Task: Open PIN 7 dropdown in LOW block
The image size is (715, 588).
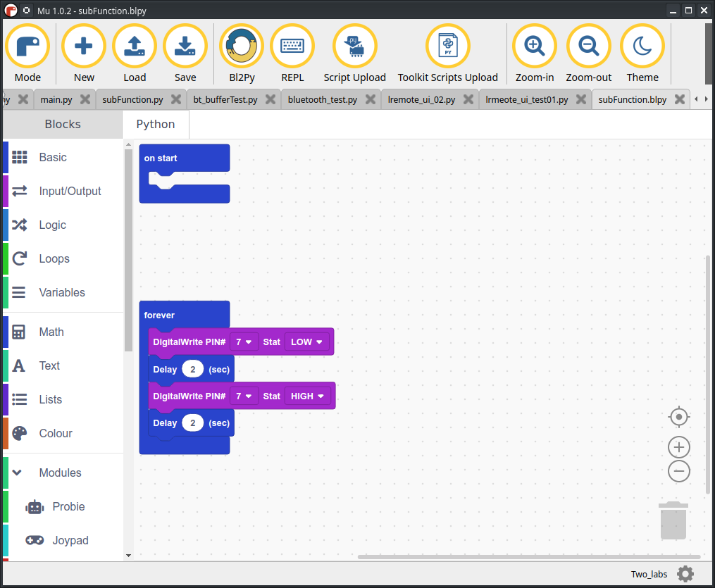Action: 244,342
